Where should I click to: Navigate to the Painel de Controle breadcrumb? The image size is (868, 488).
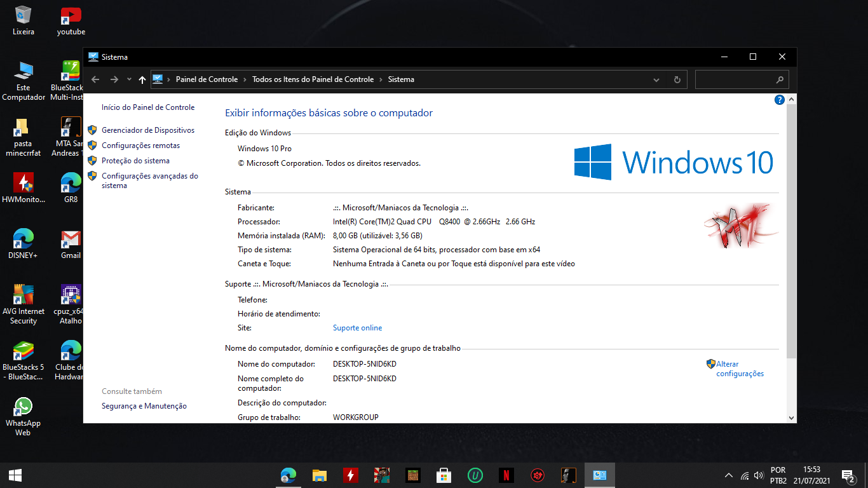click(x=207, y=79)
